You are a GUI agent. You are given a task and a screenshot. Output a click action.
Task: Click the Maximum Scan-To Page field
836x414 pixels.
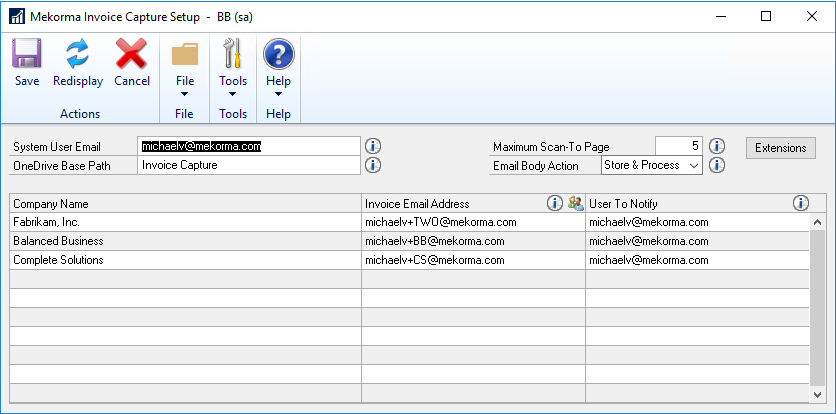(679, 146)
